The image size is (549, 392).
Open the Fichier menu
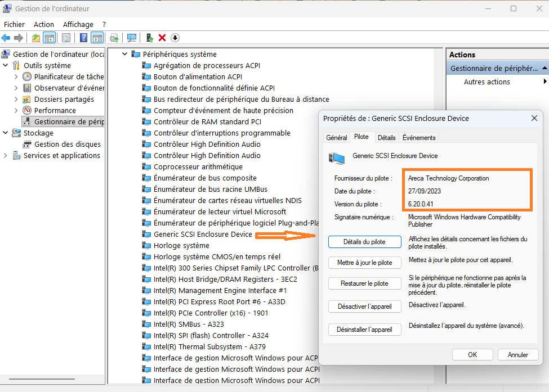[x=14, y=25]
